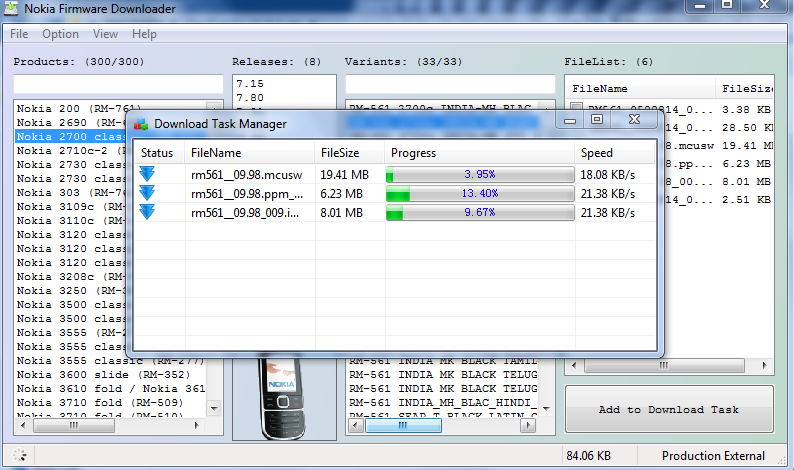Click the Nokia phone product thumbnail
This screenshot has width=794, height=470.
tap(284, 398)
